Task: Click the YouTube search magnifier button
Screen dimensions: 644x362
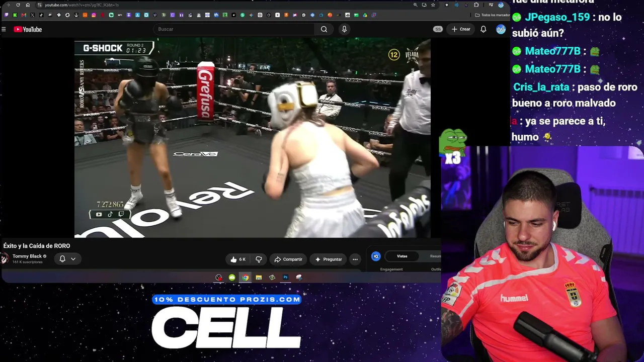Action: 324,29
